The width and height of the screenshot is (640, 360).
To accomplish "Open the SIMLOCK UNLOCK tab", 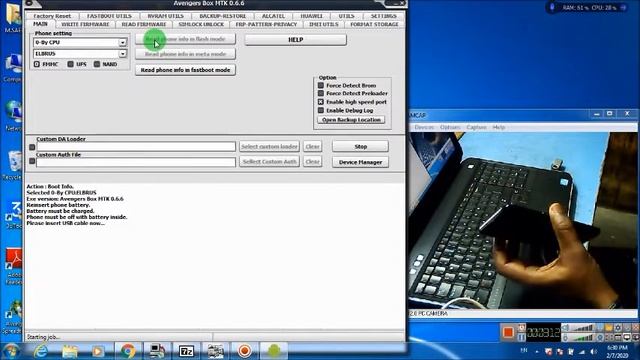I will coord(201,24).
